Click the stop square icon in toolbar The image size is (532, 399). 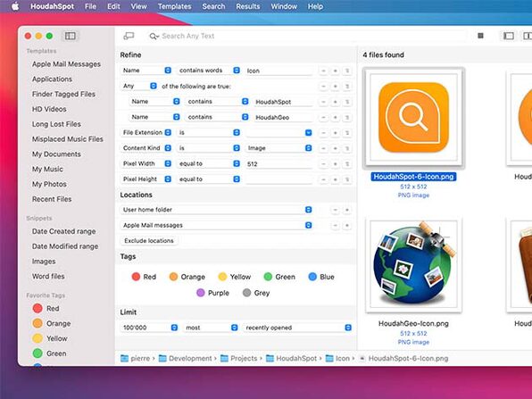click(x=480, y=36)
